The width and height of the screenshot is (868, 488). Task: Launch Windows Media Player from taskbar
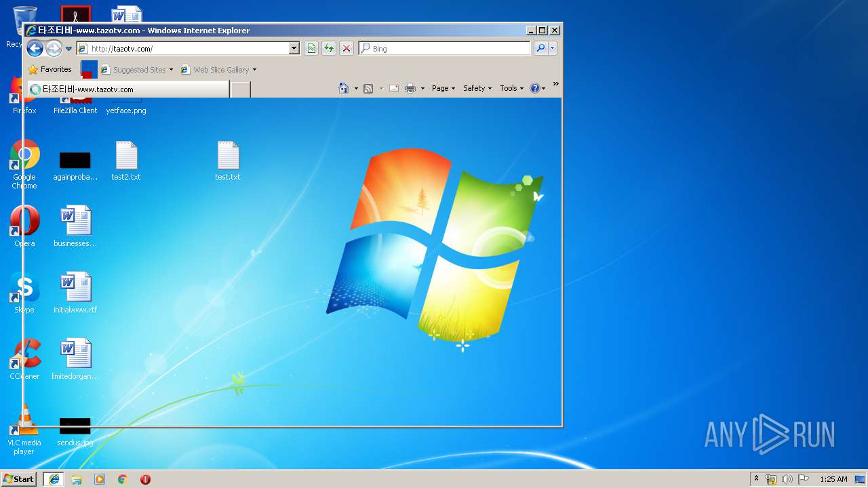click(100, 479)
